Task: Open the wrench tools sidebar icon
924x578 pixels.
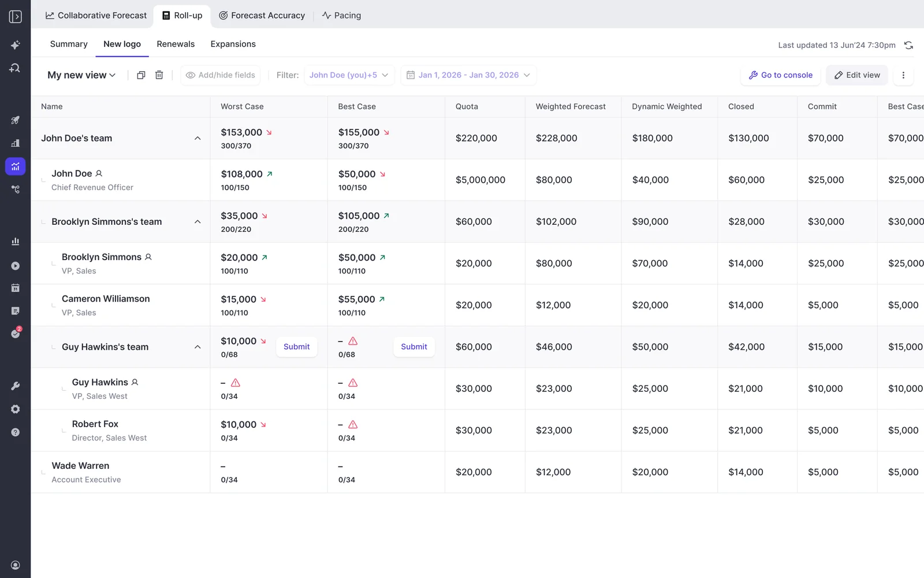Action: pos(16,386)
